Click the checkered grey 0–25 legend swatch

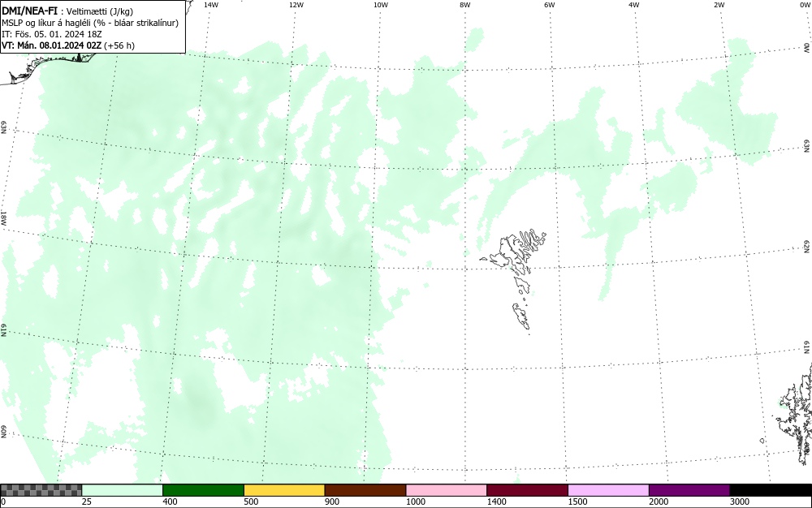point(41,490)
